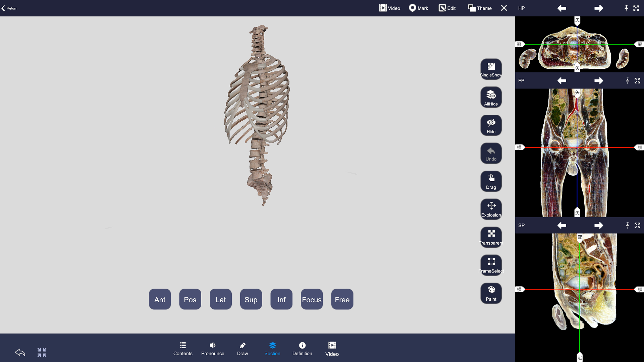Screen dimensions: 644x362
Task: Click the rib cage 3D model
Action: click(258, 101)
